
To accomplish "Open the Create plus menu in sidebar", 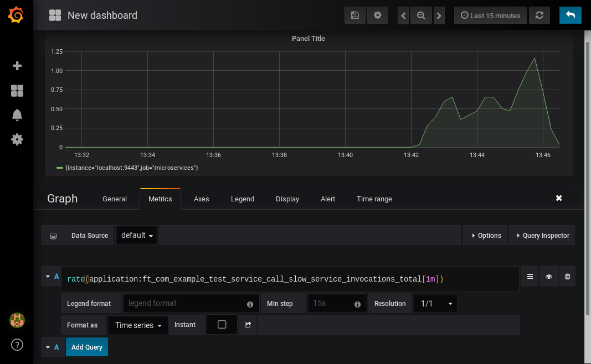I will pos(17,66).
